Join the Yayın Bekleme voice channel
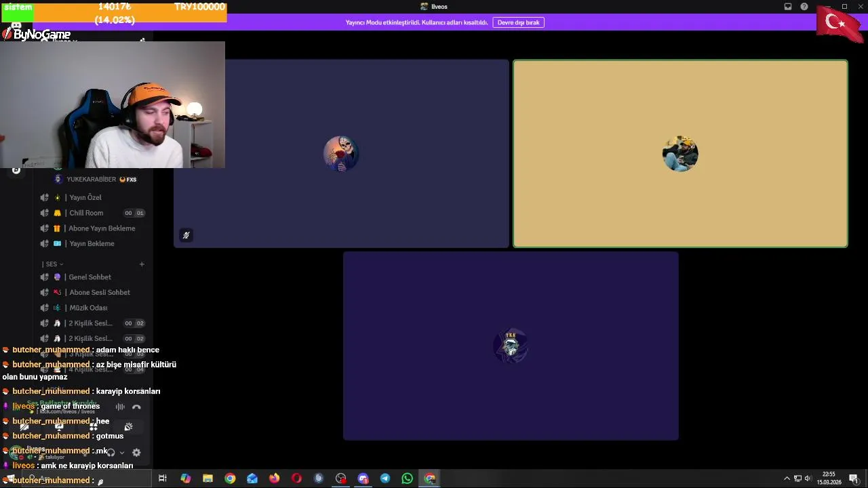 [x=92, y=243]
